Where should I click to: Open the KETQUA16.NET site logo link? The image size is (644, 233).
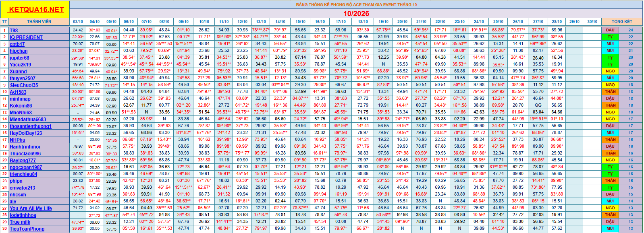[x=36, y=10]
